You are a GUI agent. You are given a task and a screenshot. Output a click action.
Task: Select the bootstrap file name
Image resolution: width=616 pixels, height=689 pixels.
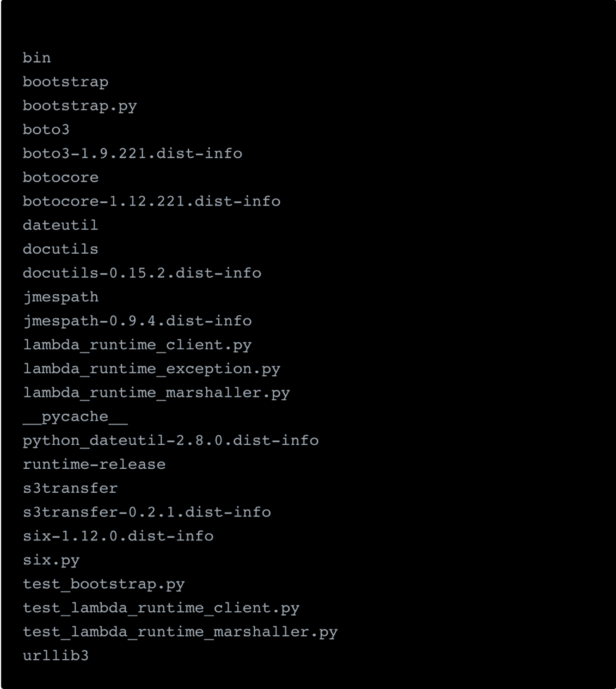click(x=65, y=82)
